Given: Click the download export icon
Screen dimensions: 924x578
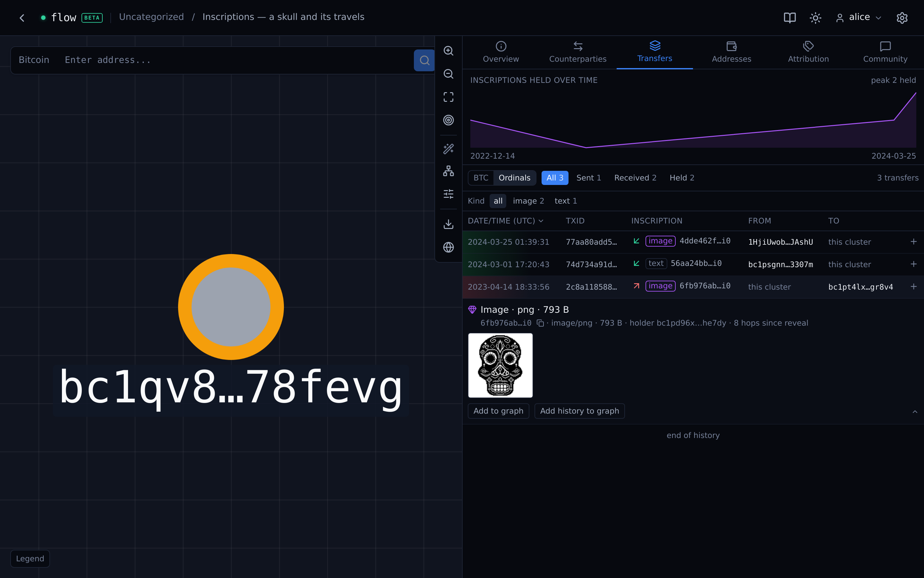Looking at the screenshot, I should pos(448,224).
